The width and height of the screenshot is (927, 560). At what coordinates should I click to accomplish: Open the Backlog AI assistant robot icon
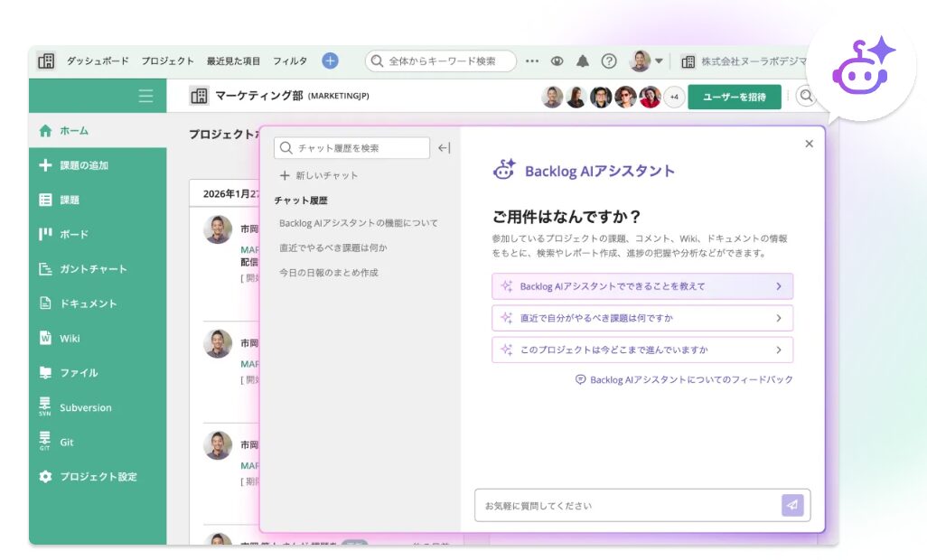[x=862, y=67]
